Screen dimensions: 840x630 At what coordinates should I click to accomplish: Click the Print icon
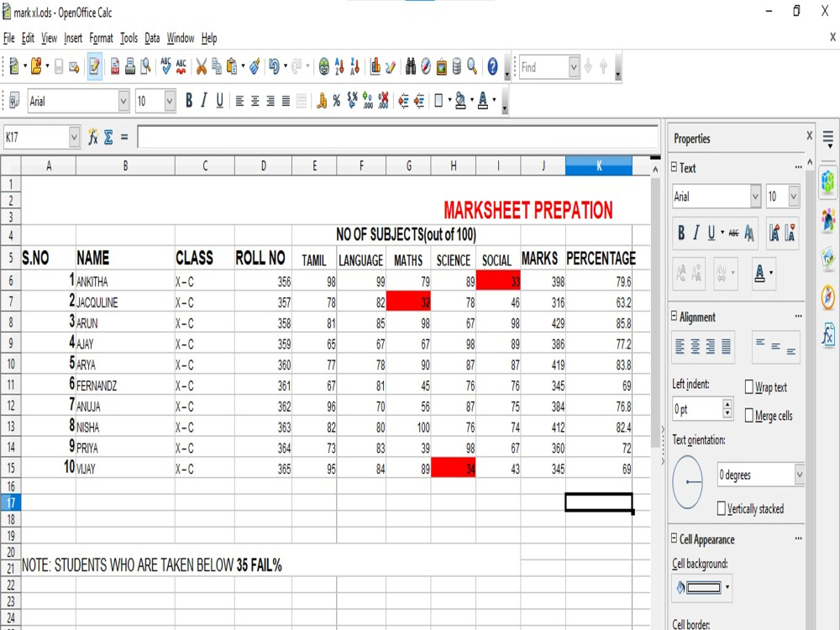coord(129,67)
